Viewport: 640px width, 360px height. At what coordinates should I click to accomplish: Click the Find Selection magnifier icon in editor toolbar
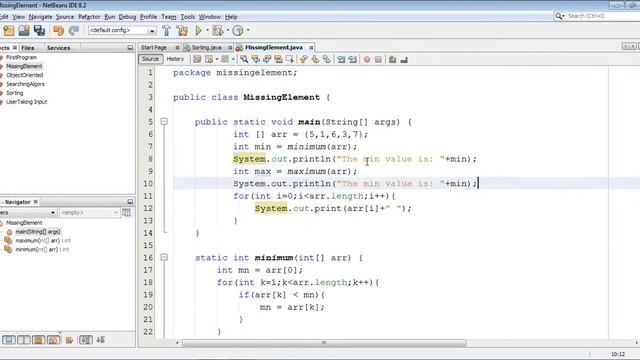click(244, 60)
